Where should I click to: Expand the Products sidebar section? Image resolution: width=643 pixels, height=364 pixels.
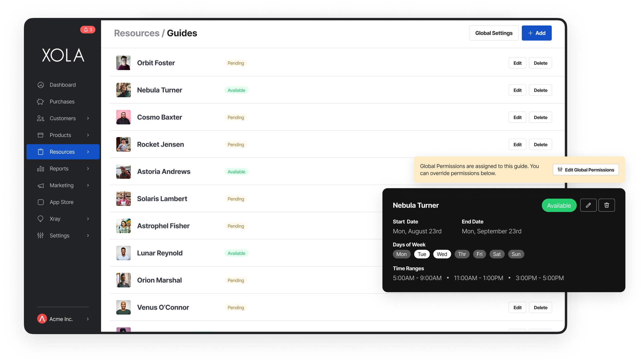(x=88, y=135)
